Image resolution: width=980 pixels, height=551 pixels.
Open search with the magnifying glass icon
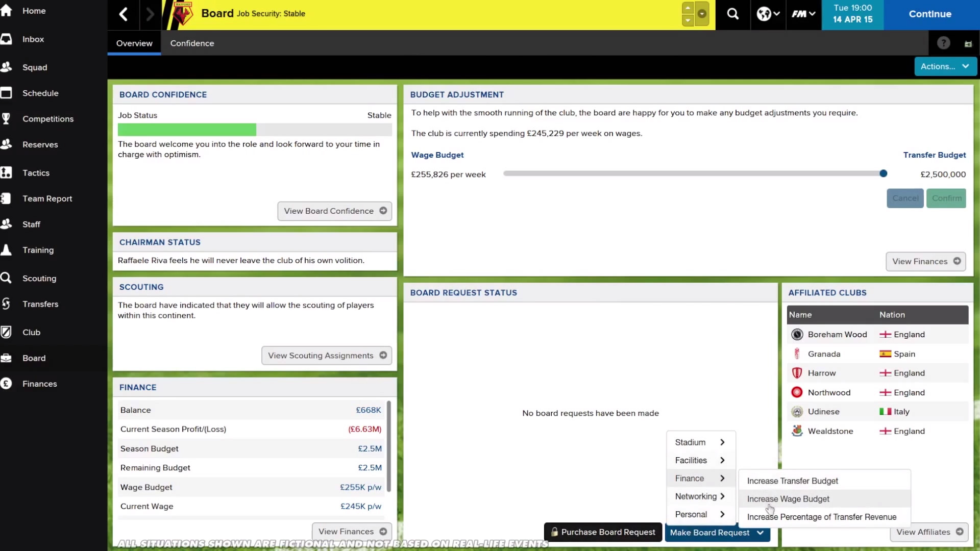732,14
